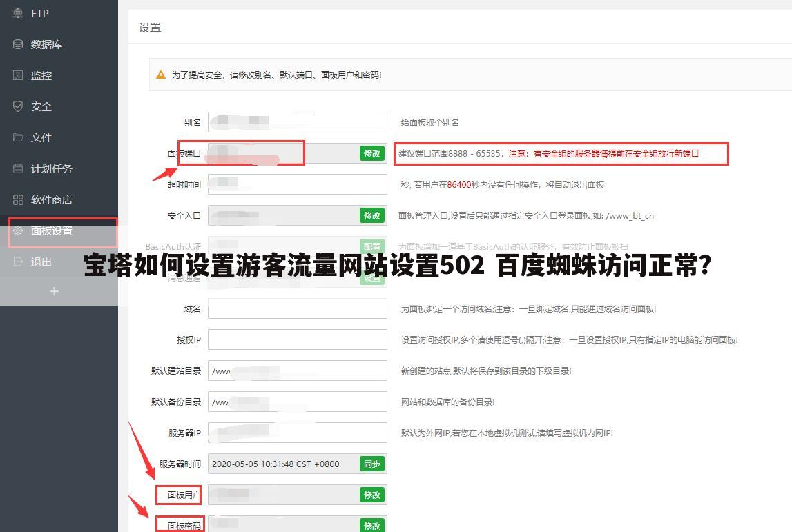Image resolution: width=792 pixels, height=532 pixels.
Task: Click the 网站和数据库的备份目录 hint
Action: [447, 402]
